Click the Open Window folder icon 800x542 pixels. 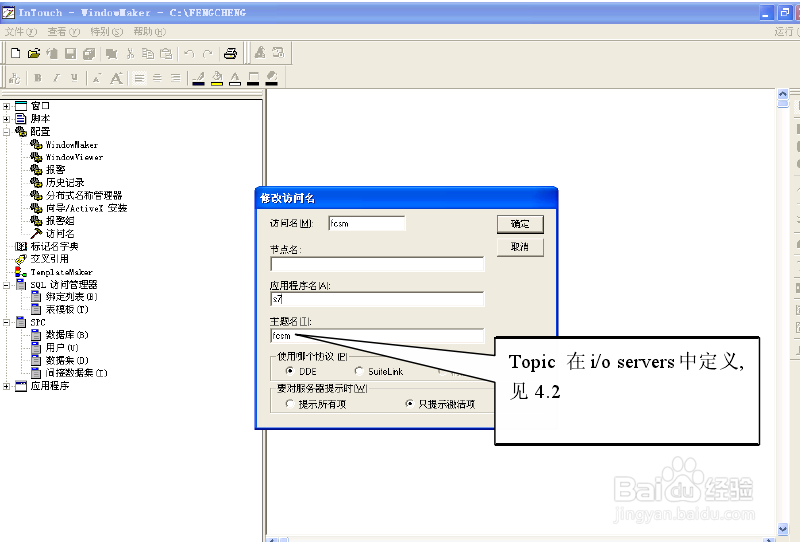34,53
